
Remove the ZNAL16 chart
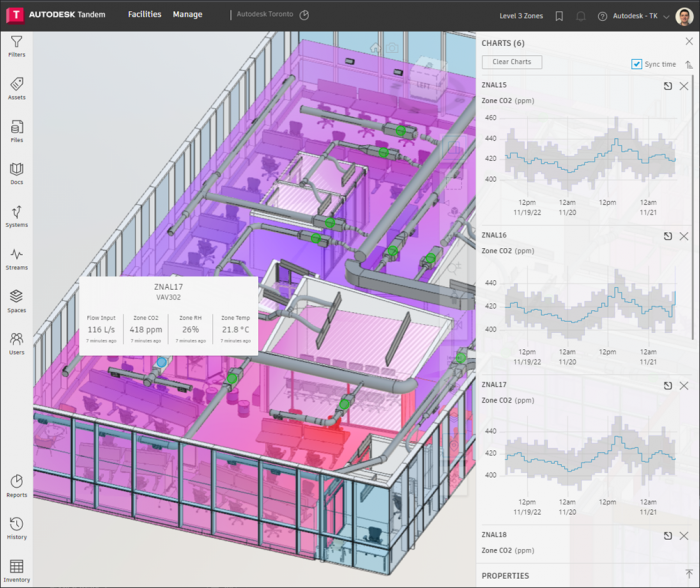tap(684, 236)
